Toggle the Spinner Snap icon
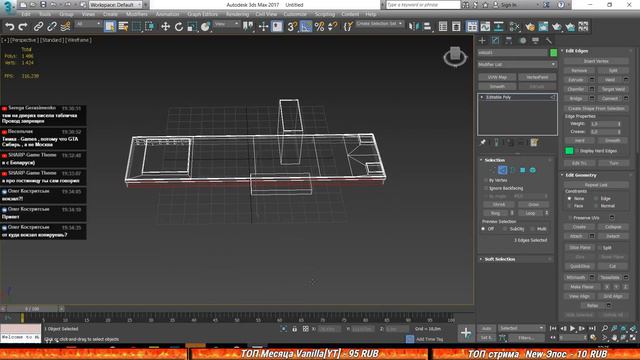Viewport: 640px width, 360px height. [333, 27]
